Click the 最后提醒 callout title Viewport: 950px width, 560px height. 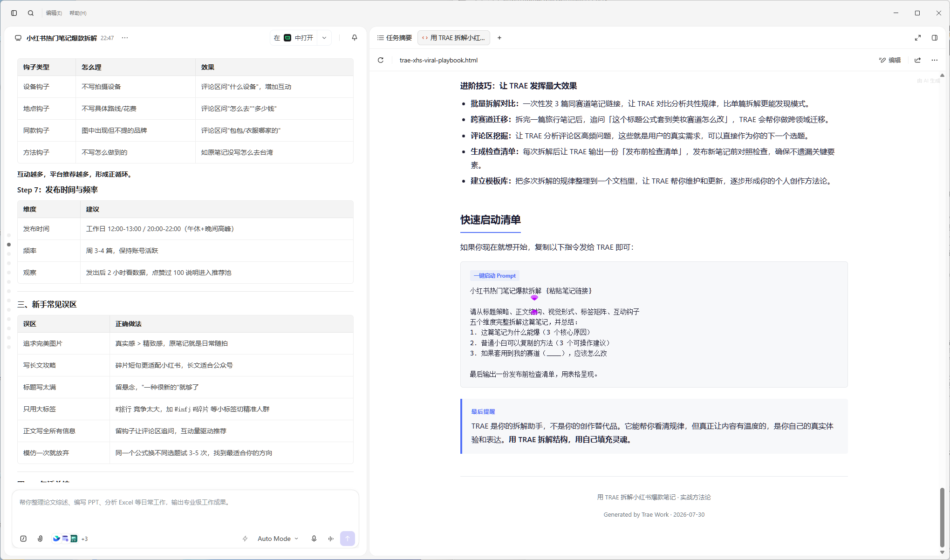click(x=483, y=412)
